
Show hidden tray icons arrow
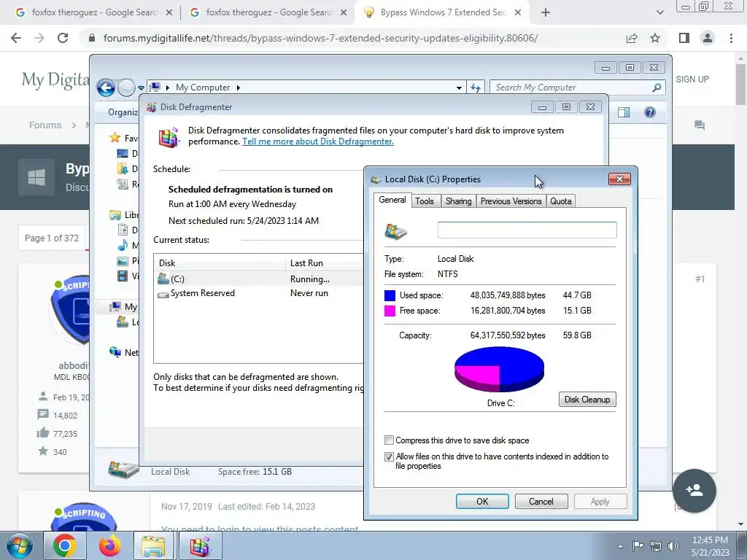pyautogui.click(x=620, y=546)
